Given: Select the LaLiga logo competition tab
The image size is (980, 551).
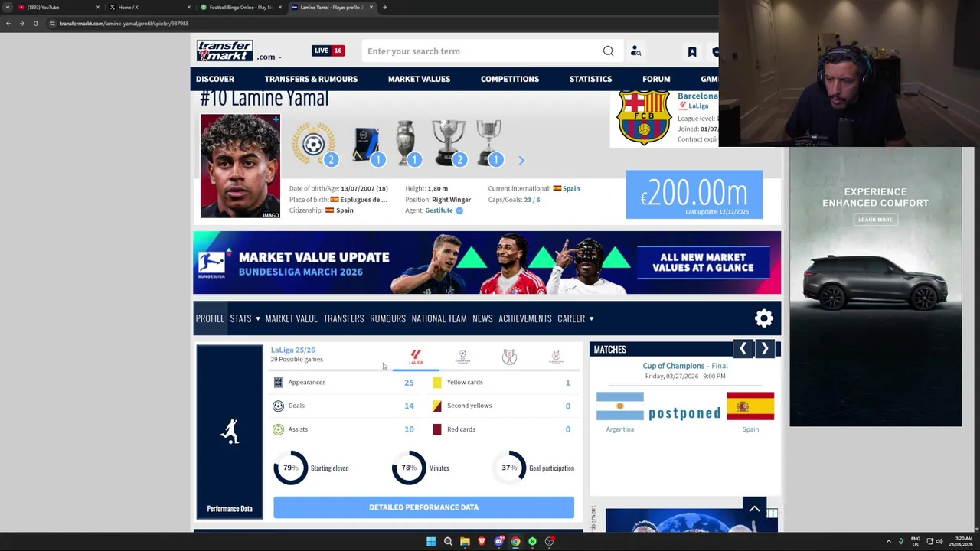Looking at the screenshot, I should (x=416, y=357).
